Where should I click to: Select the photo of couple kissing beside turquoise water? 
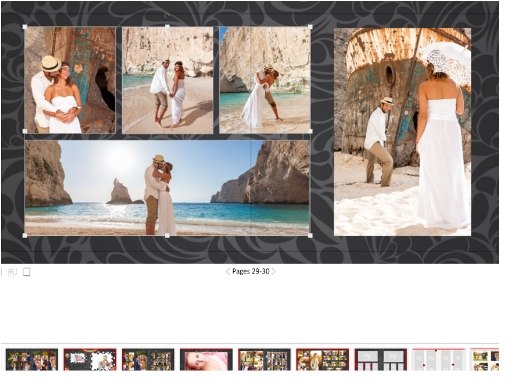(265, 80)
